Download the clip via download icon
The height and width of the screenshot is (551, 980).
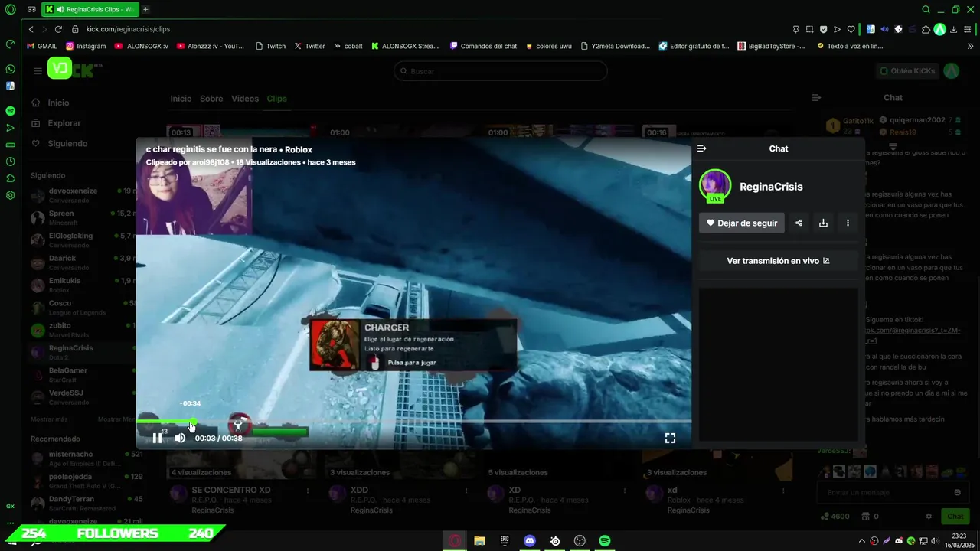823,223
